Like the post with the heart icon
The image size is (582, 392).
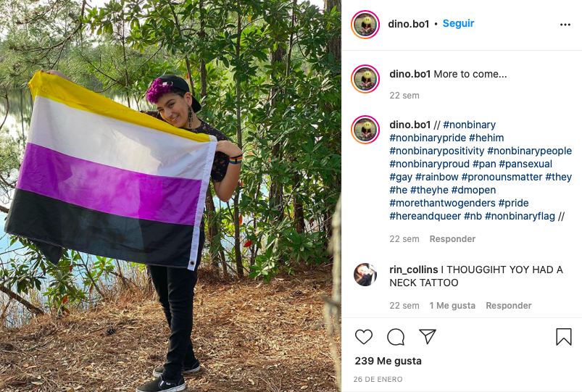pos(364,337)
